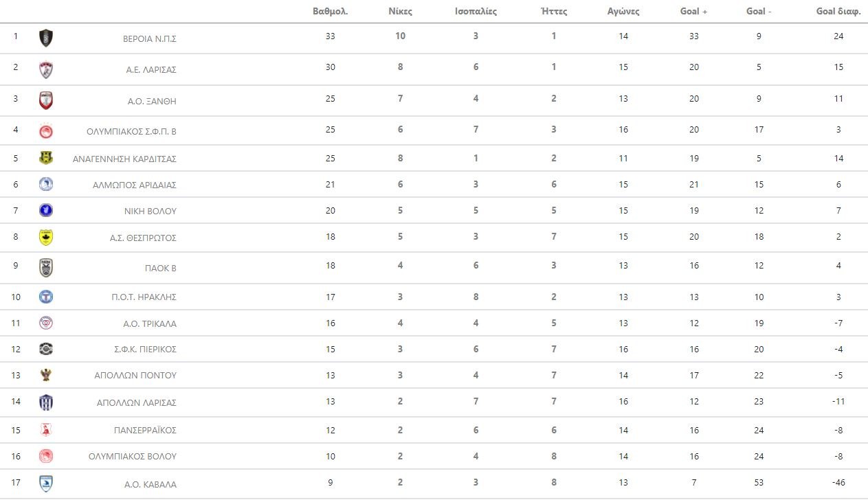This screenshot has width=868, height=502.
Task: Sort by the Goal διαφ. header
Action: click(x=838, y=11)
